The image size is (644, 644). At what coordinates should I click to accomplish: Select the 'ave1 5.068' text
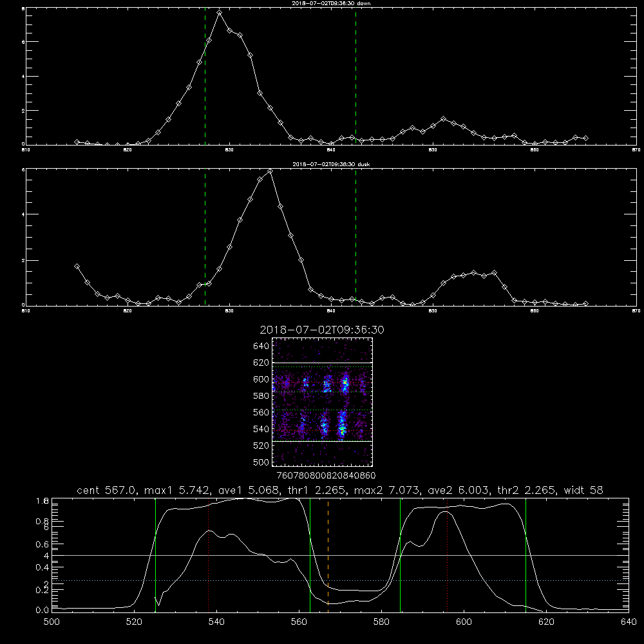(251, 490)
